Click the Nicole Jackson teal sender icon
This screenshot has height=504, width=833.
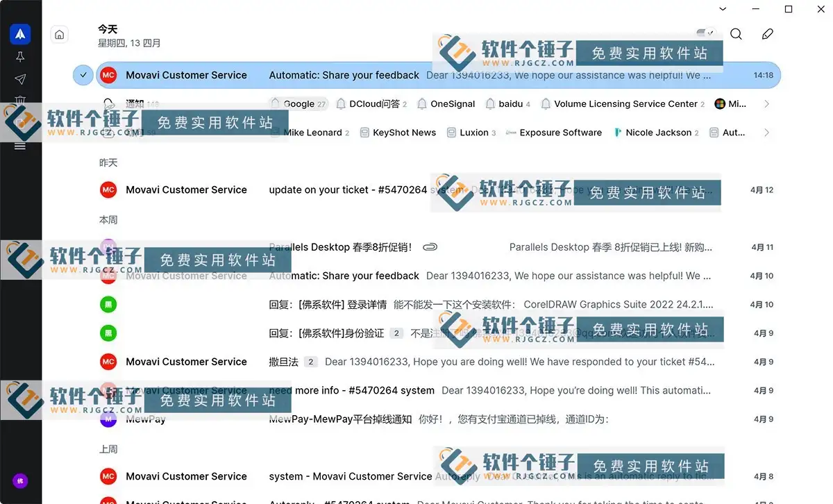coord(618,133)
